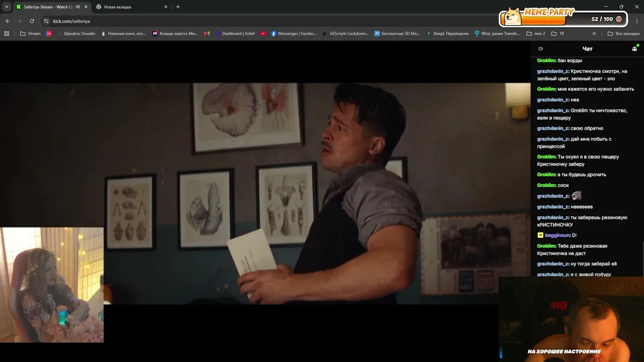Select the chat message "нееееее"
Image resolution: width=644 pixels, height=362 pixels.
point(565,207)
